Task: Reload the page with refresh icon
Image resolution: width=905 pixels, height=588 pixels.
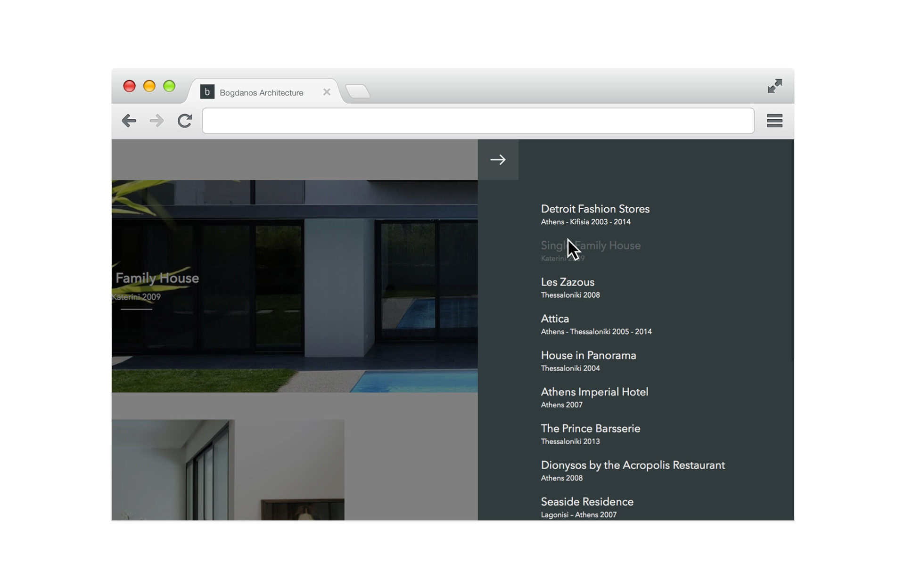Action: point(185,121)
